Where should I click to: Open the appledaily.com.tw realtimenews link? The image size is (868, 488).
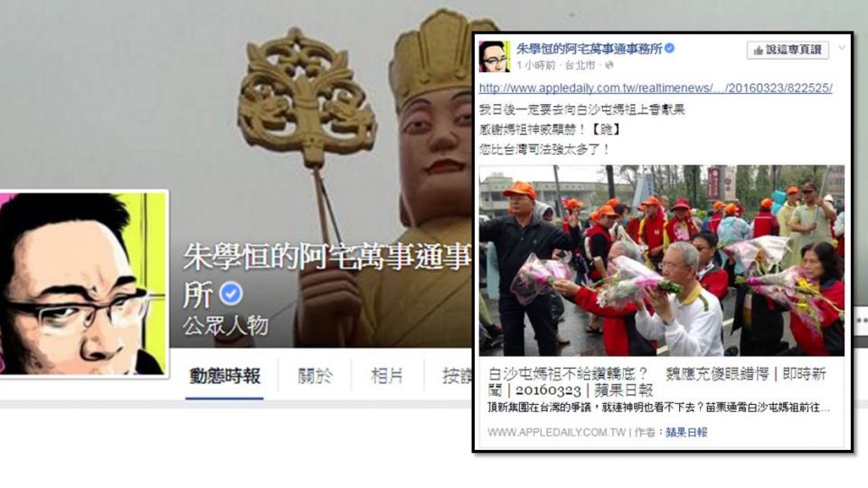(x=656, y=88)
